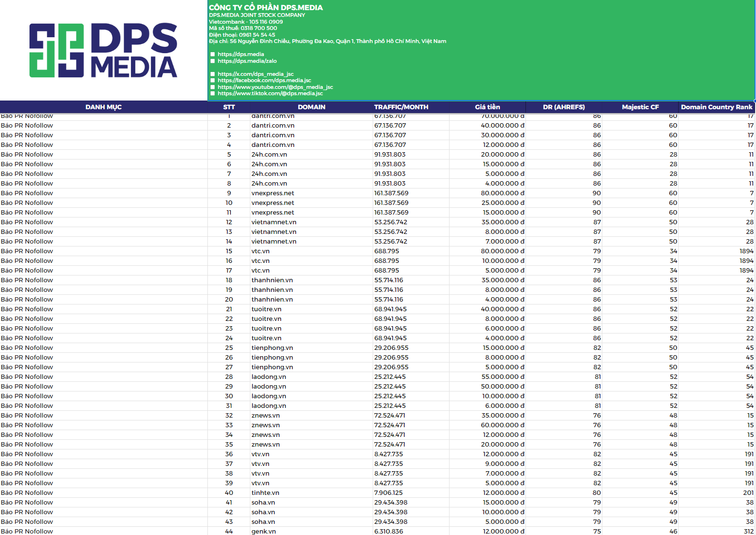Viewport: 756px width, 535px height.
Task: Click the Giá tiền column header
Action: [x=487, y=107]
